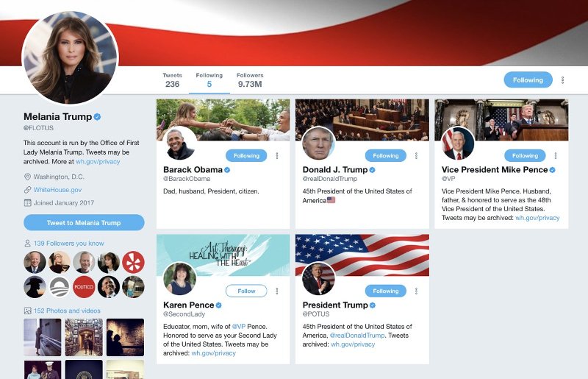Click the Vice President Mike Pence avatar
The image size is (588, 379).
458,144
